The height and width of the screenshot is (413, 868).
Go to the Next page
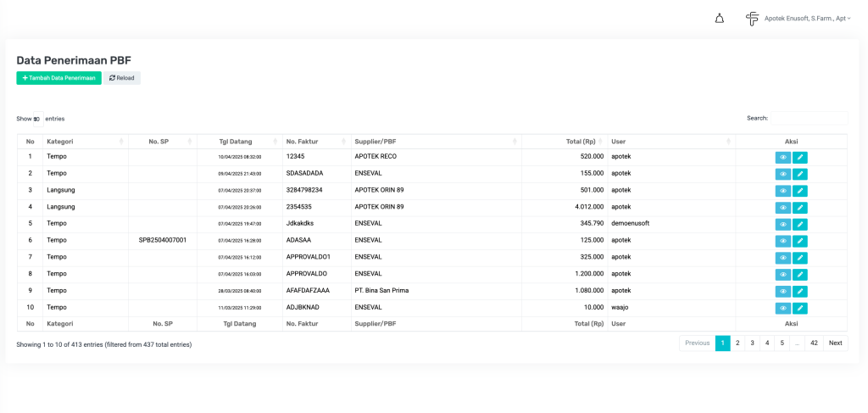[x=835, y=343]
